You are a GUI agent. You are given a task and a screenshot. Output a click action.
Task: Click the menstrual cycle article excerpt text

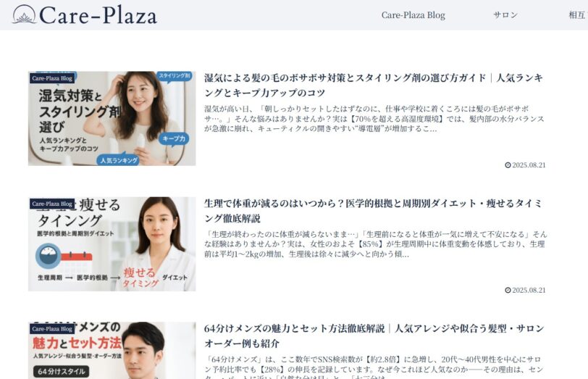click(x=376, y=244)
